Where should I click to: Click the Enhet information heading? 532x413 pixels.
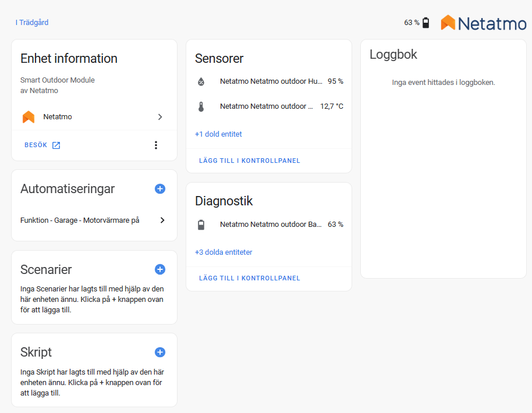[x=69, y=58]
